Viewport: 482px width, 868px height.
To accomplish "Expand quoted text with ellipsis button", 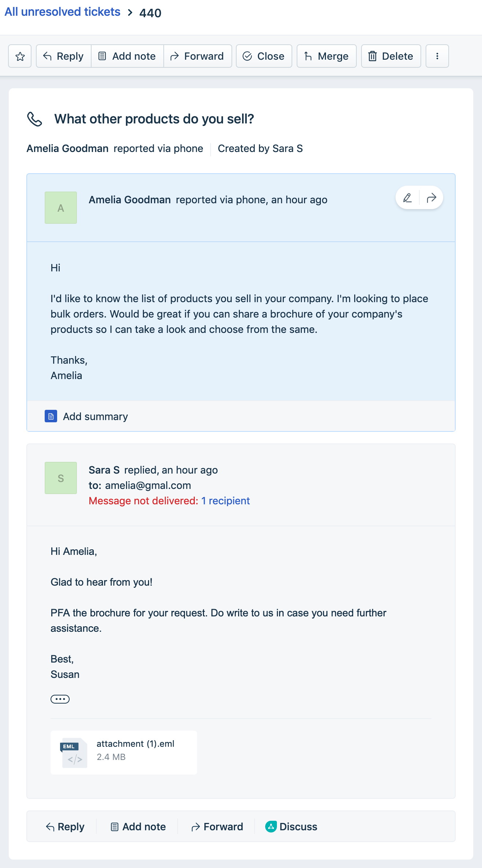I will pos(60,699).
